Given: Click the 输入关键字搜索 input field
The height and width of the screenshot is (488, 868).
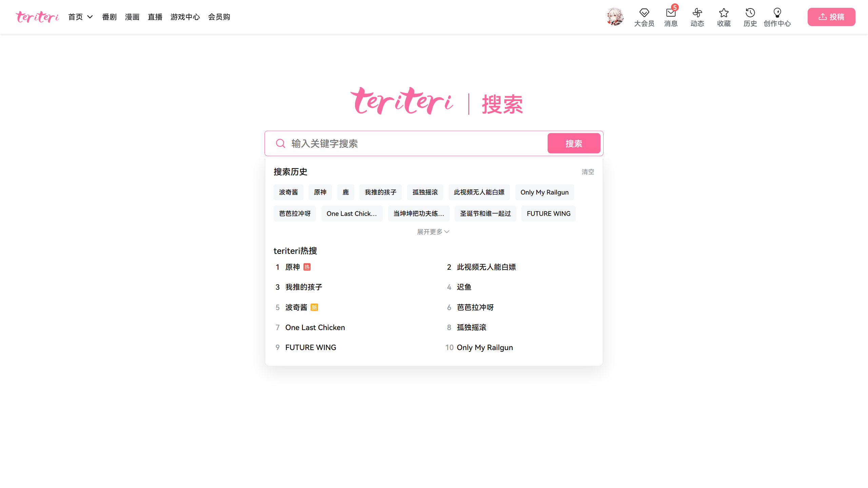Looking at the screenshot, I should click(x=417, y=143).
